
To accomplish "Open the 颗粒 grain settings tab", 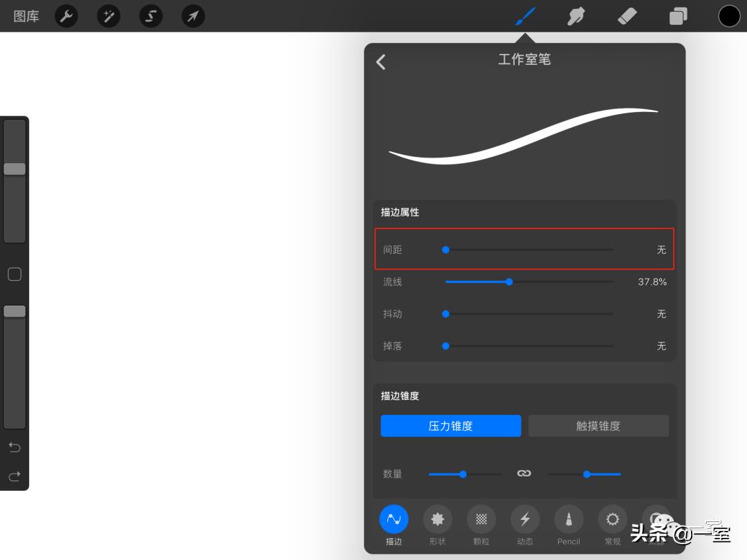I will 481,525.
